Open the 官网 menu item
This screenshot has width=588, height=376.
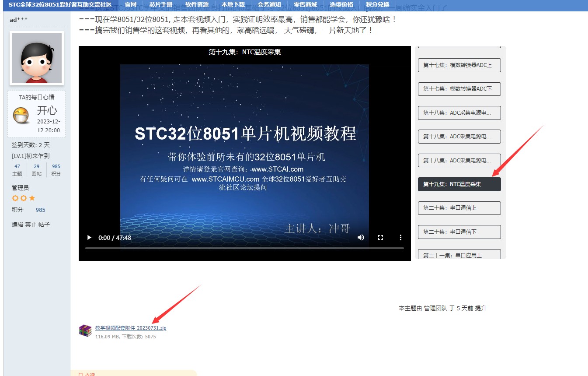(x=130, y=4)
